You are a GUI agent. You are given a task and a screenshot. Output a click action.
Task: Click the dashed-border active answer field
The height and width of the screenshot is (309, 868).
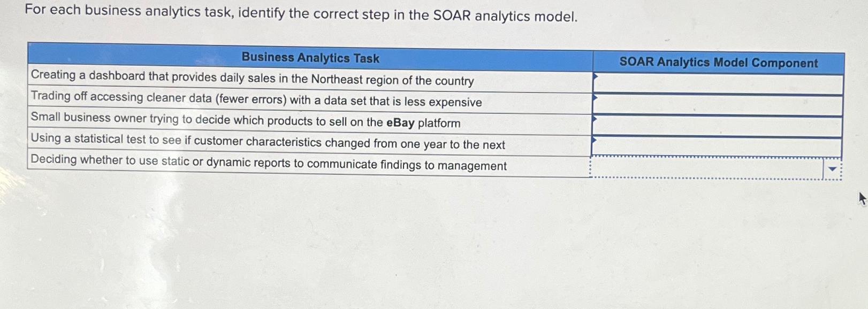tap(706, 166)
